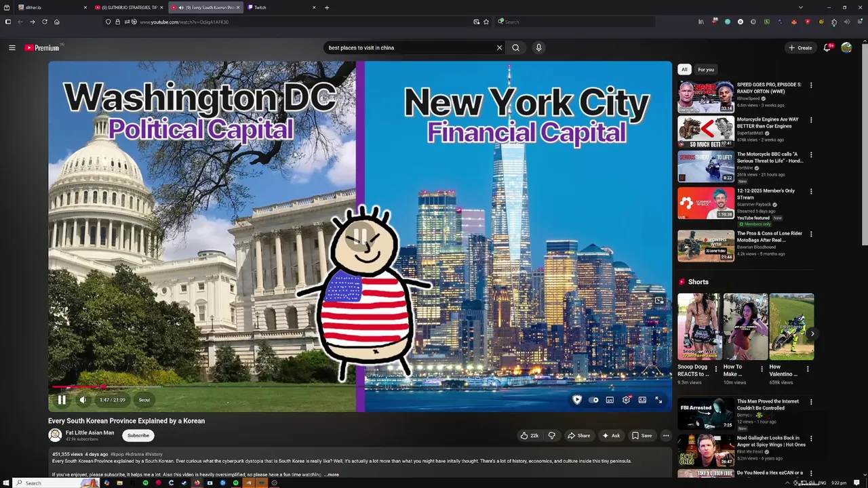Switch to theater mode

[642, 400]
